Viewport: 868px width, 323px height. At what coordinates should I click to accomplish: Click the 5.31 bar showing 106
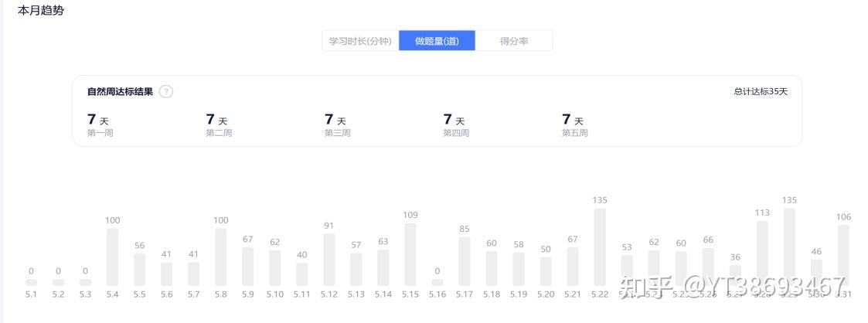coord(843,255)
